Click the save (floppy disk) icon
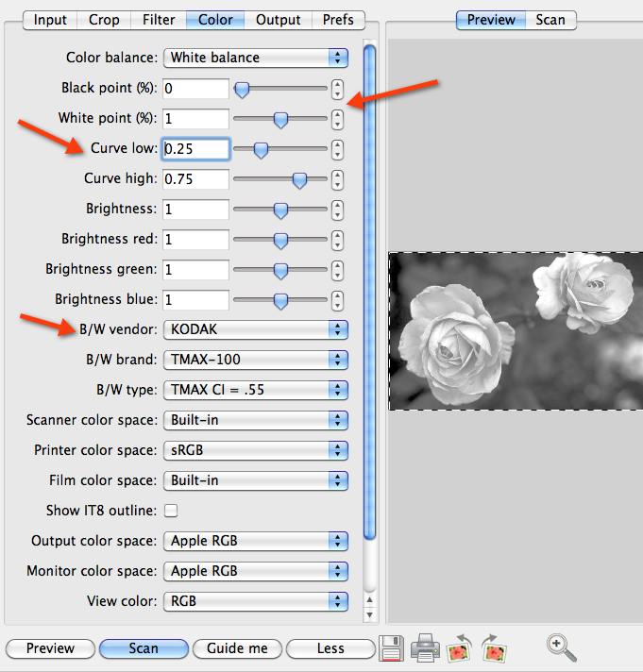The width and height of the screenshot is (643, 672). [392, 648]
